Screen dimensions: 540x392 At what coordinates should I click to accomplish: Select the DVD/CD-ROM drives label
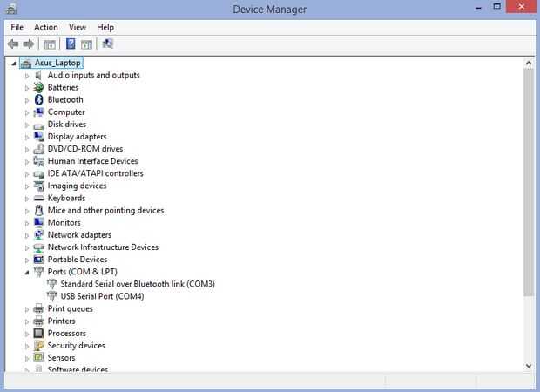85,149
